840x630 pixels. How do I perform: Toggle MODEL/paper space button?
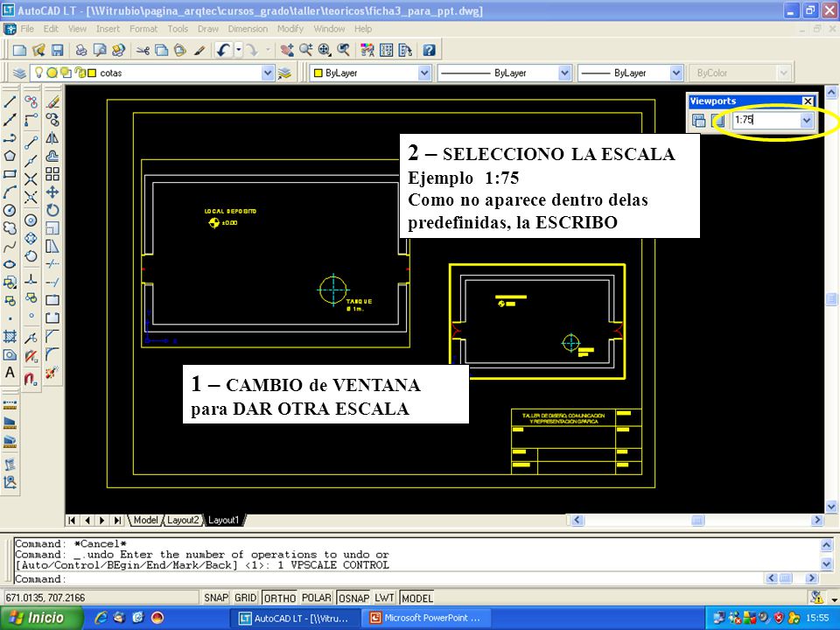click(x=416, y=598)
